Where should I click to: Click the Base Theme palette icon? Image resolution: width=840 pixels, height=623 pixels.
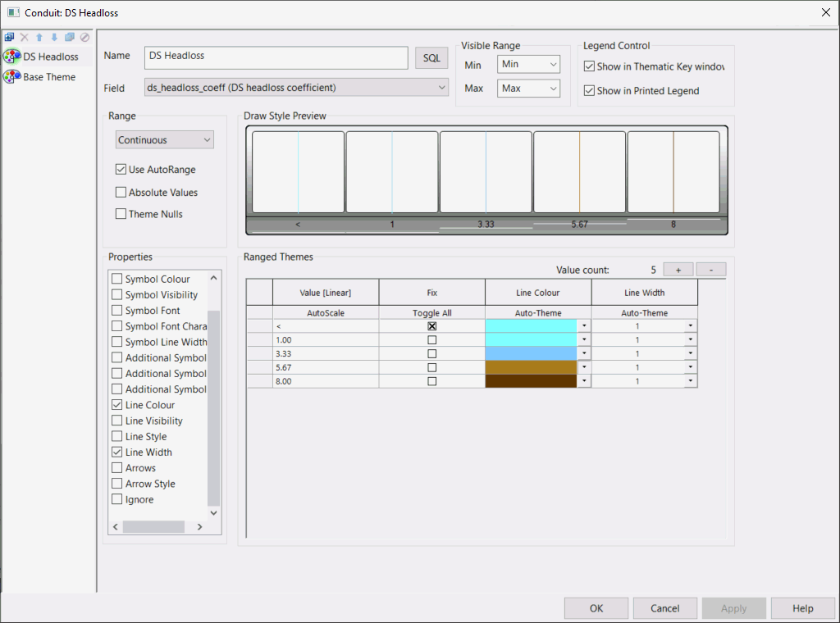11,77
